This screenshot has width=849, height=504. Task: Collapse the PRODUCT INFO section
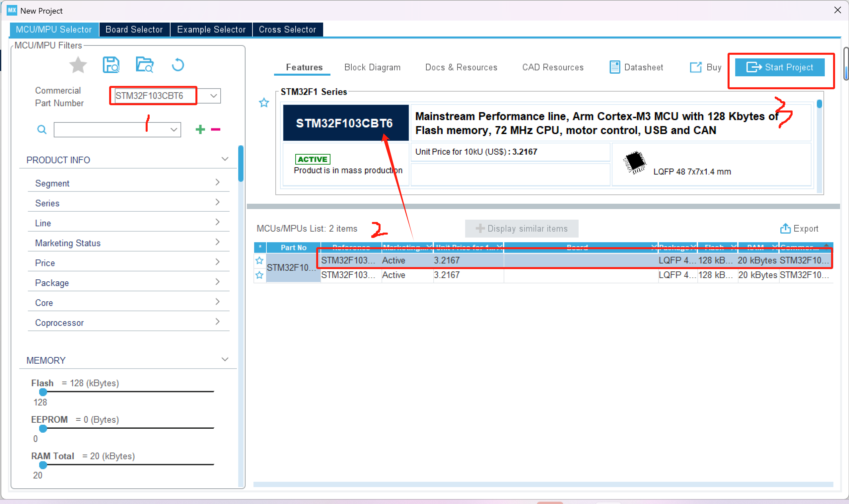225,159
